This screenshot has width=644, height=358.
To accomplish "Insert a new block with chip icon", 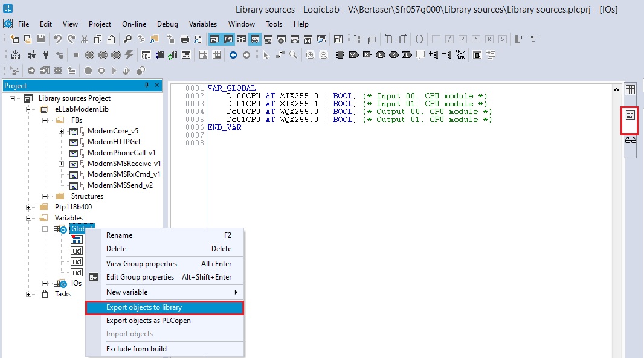I will 340,55.
